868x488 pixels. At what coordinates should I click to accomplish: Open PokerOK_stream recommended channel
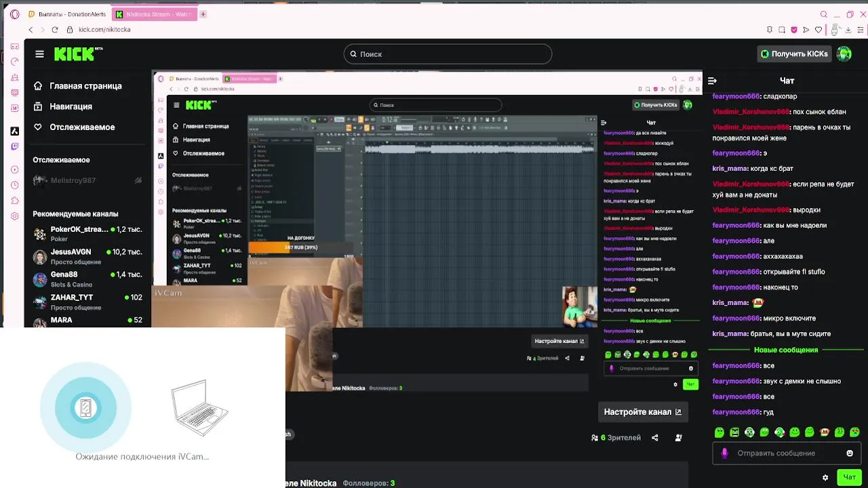(x=87, y=234)
